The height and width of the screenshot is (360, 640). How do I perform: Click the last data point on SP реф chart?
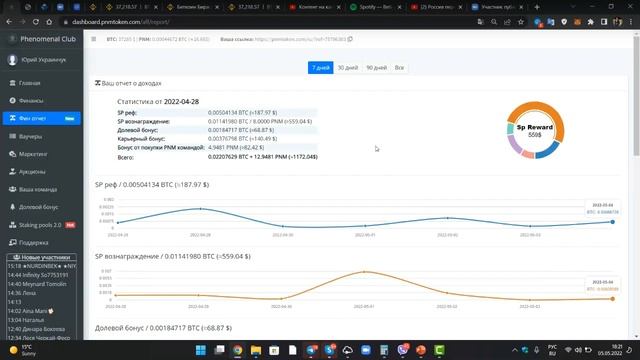click(x=613, y=222)
